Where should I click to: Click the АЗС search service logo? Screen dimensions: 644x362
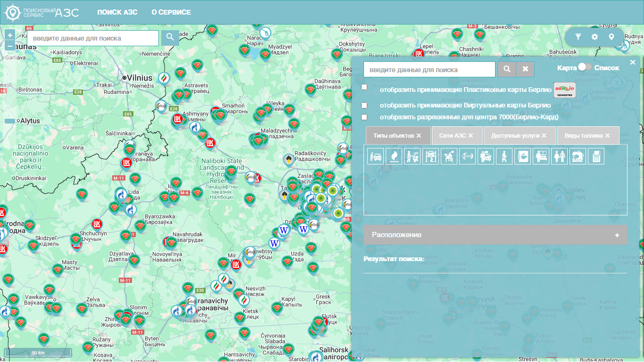(x=41, y=12)
